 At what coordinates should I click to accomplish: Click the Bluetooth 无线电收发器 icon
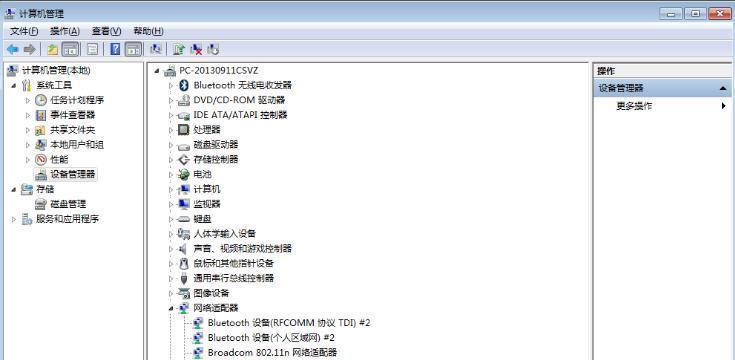184,85
